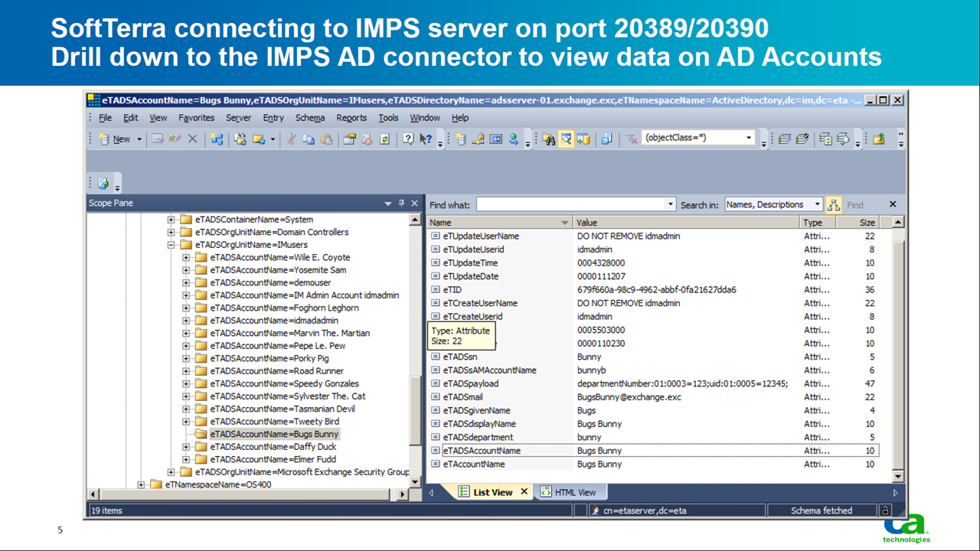Sort by the Value column header
Screen dimensions: 980x551
click(x=685, y=223)
